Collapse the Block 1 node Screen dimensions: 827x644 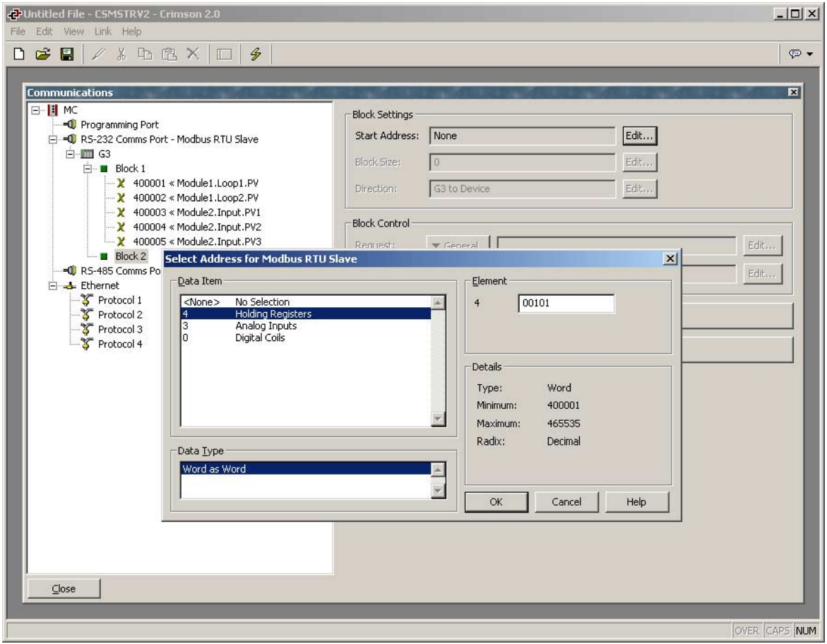[88, 169]
